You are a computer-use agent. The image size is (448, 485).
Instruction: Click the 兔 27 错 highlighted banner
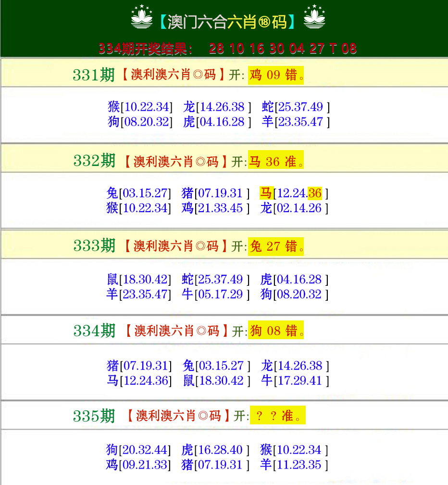275,247
